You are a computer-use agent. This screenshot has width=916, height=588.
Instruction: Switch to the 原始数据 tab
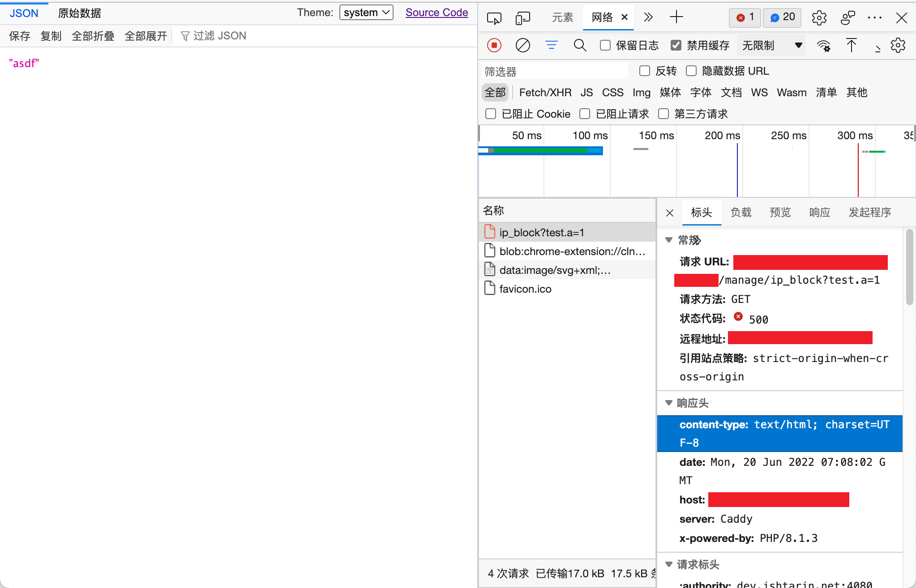80,13
